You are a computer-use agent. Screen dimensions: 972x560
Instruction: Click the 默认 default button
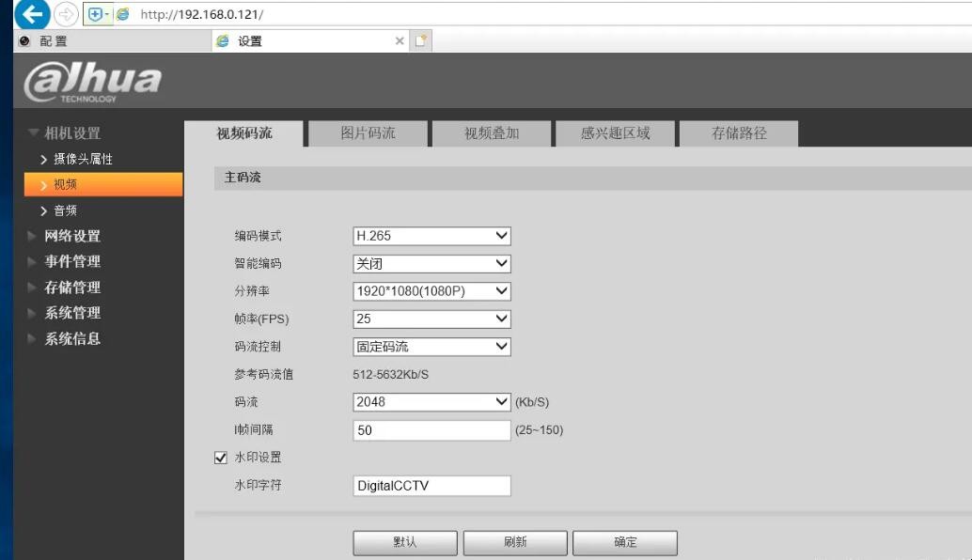pos(404,542)
